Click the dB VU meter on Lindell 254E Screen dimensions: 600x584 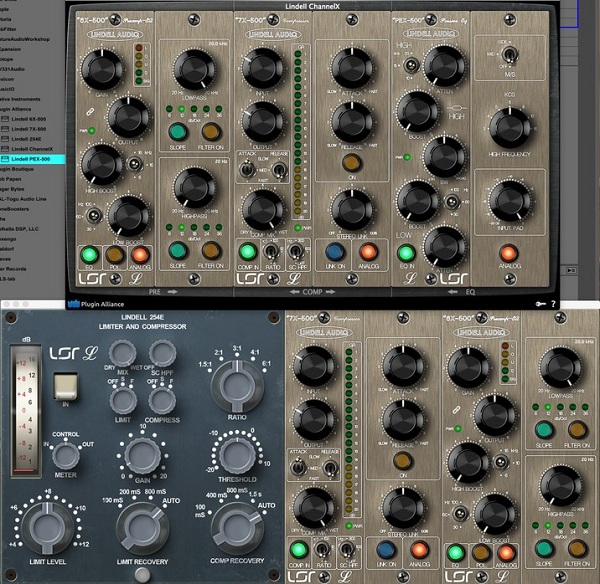pos(26,411)
